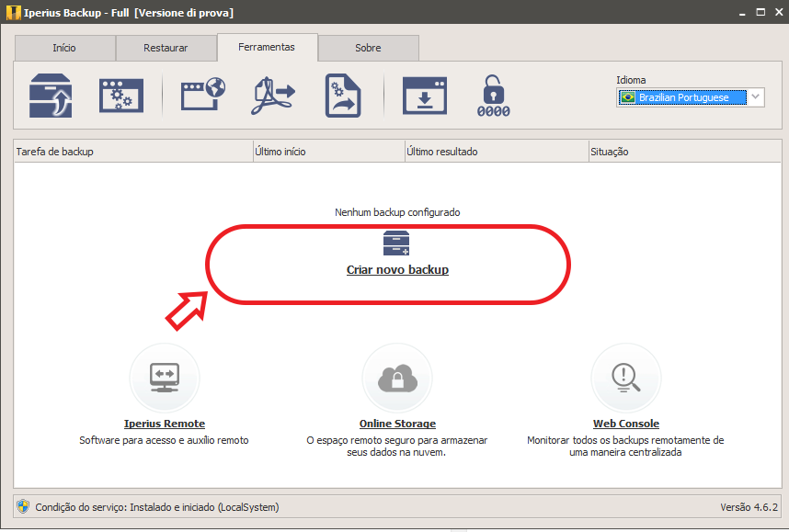
Task: Click the shield icon in the status bar
Action: (23, 506)
